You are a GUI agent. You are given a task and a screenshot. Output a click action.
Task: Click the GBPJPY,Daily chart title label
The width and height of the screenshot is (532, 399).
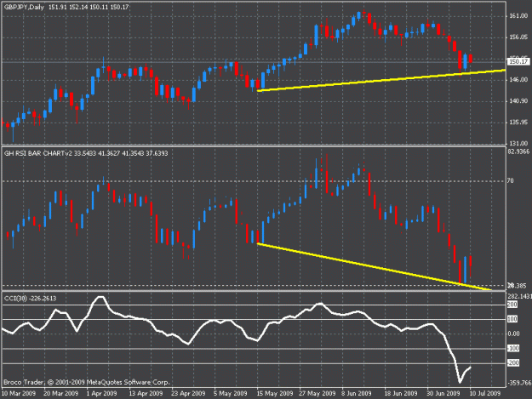[x=24, y=7]
